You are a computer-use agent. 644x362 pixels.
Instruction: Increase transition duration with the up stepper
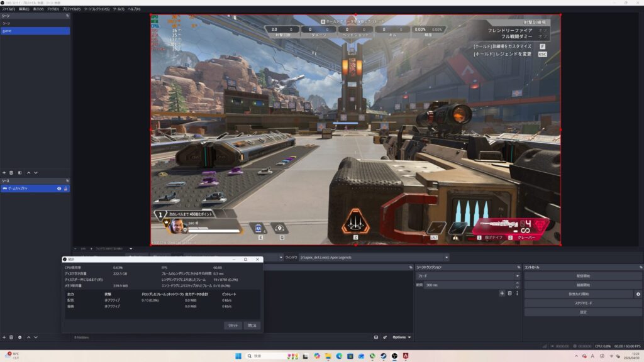517,283
